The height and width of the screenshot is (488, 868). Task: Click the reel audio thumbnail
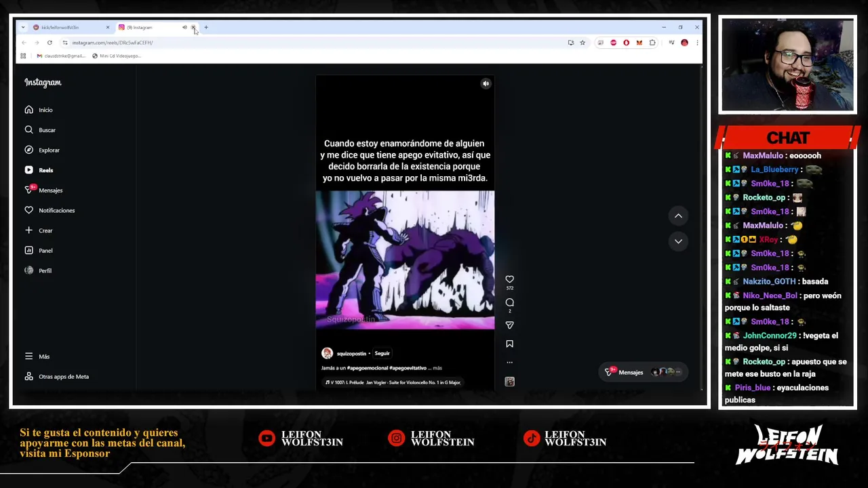tap(509, 382)
